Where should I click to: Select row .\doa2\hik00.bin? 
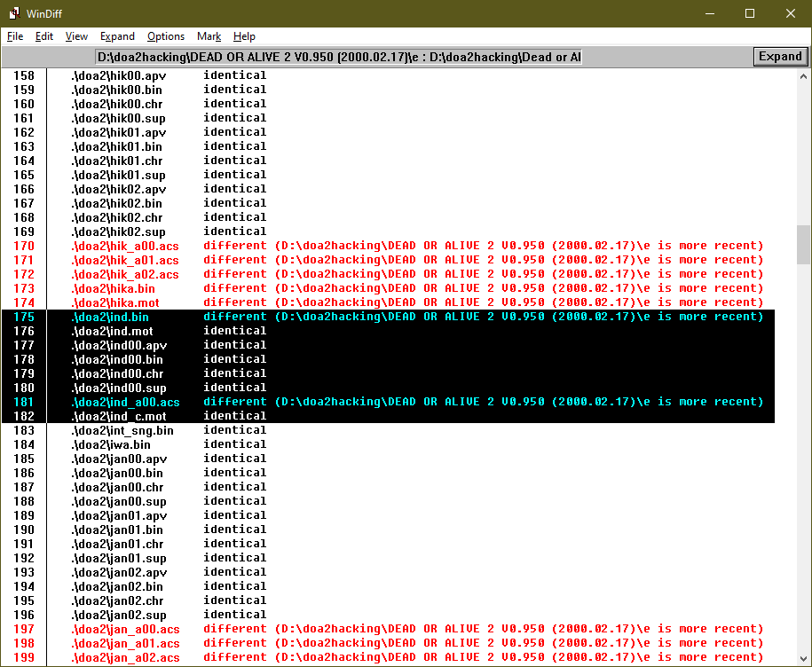click(x=388, y=90)
